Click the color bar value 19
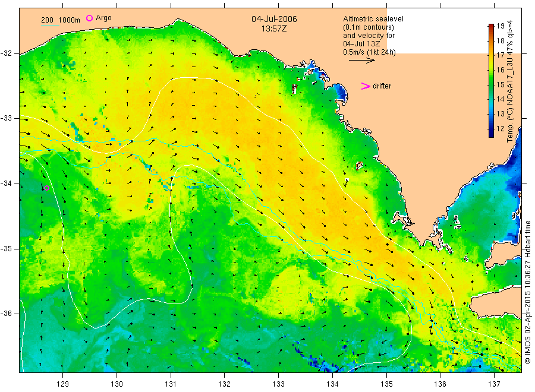The width and height of the screenshot is (535, 392). (x=500, y=26)
